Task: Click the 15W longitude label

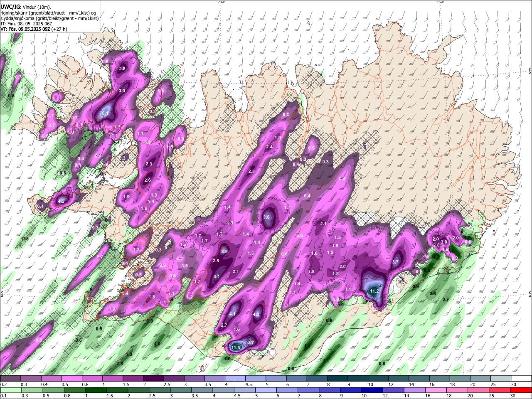Action: click(x=440, y=2)
